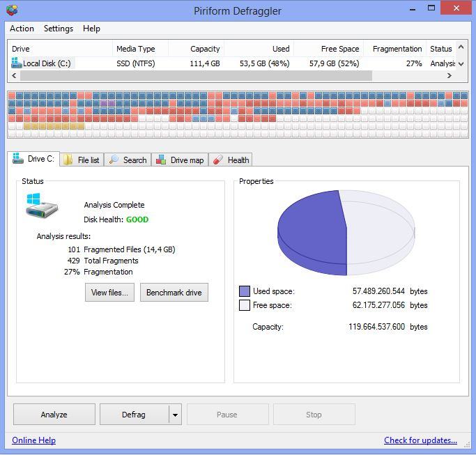Viewport: 476px width, 455px height.
Task: Click the 27% fragmentation cell in drive list
Action: coord(414,63)
